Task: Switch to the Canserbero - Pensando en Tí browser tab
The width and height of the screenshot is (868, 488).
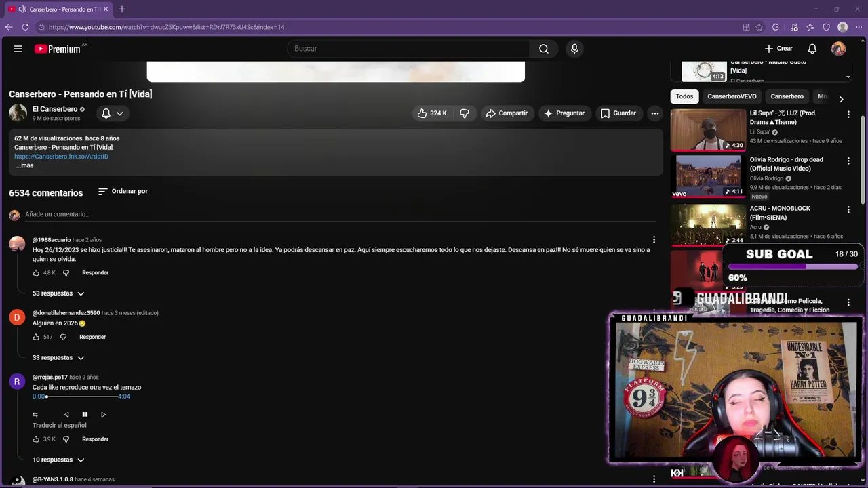Action: pyautogui.click(x=59, y=9)
